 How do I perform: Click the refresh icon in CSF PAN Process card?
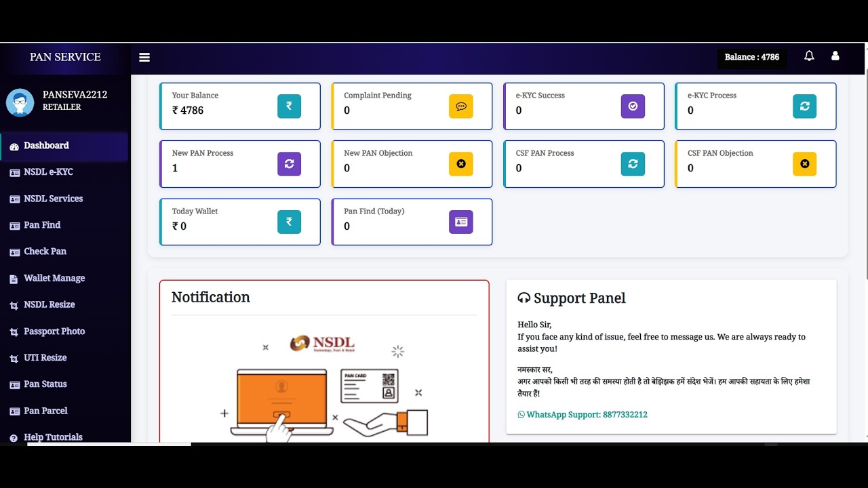[633, 164]
